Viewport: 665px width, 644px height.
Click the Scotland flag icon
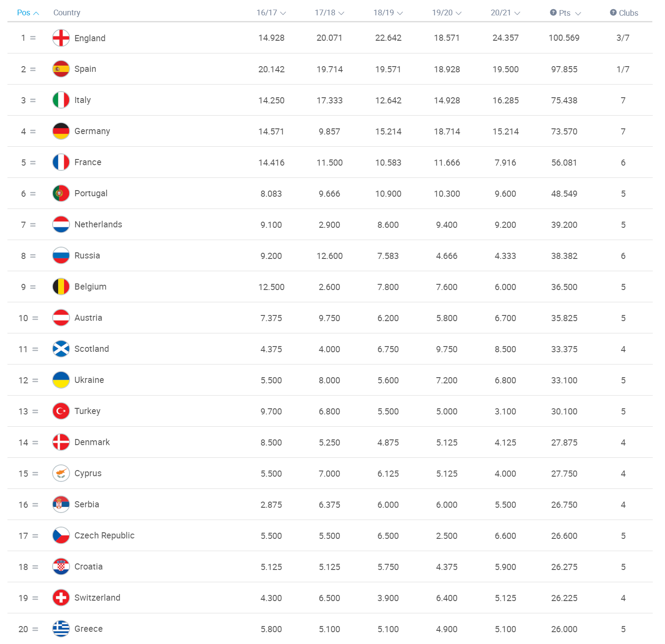(x=61, y=349)
